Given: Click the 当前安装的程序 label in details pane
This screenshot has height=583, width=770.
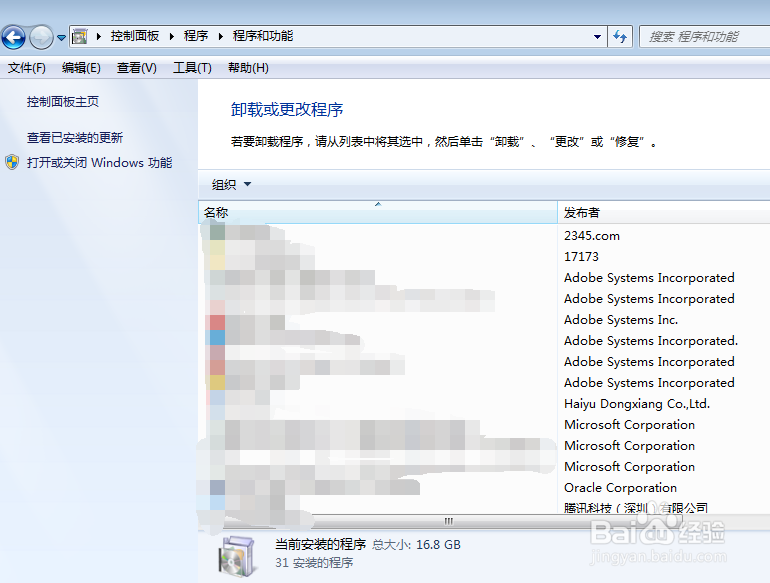Looking at the screenshot, I should 321,544.
